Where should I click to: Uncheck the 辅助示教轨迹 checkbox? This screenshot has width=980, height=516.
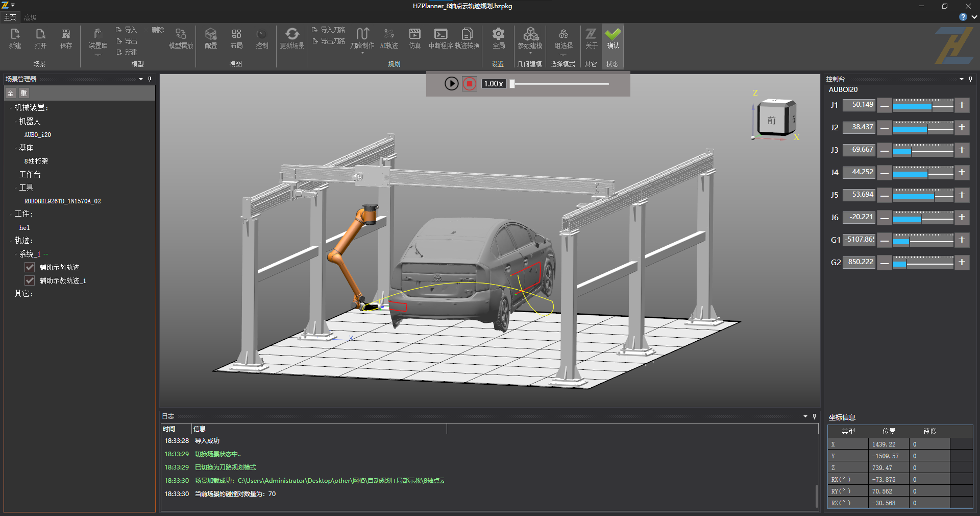point(30,267)
